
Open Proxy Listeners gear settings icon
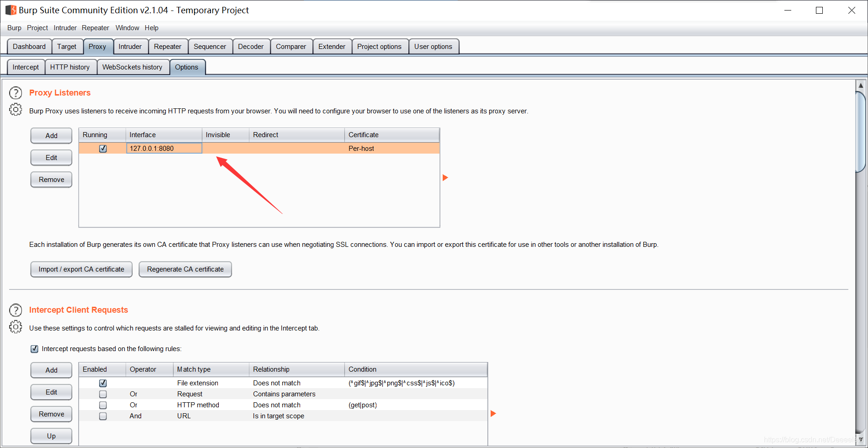click(16, 110)
